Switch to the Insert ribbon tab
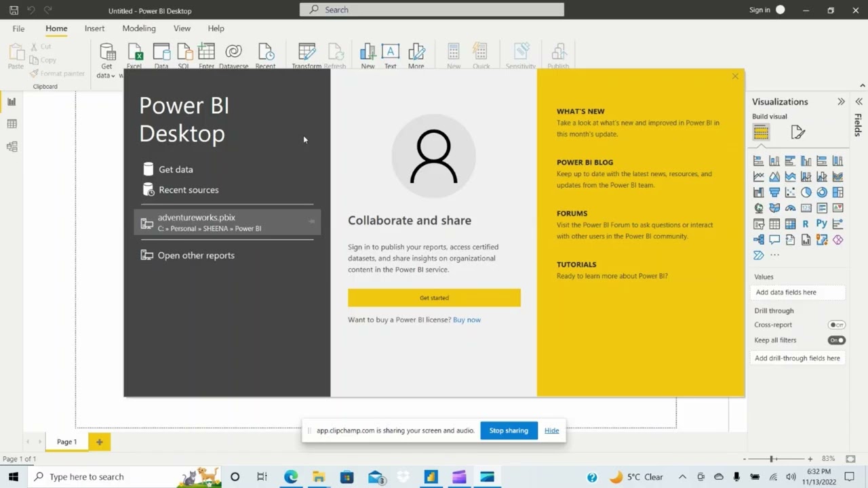868x488 pixels. (94, 28)
